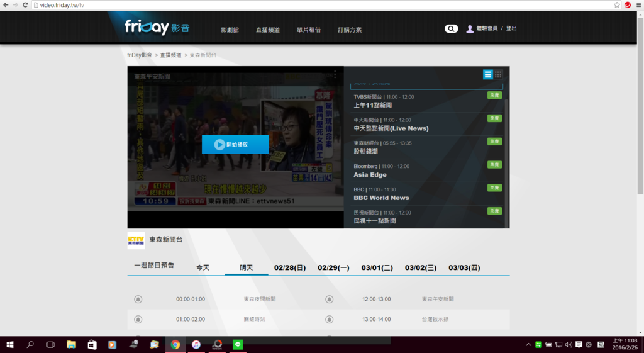Click 免費 badge on TVBS新聞台 row
644x353 pixels.
click(x=494, y=95)
